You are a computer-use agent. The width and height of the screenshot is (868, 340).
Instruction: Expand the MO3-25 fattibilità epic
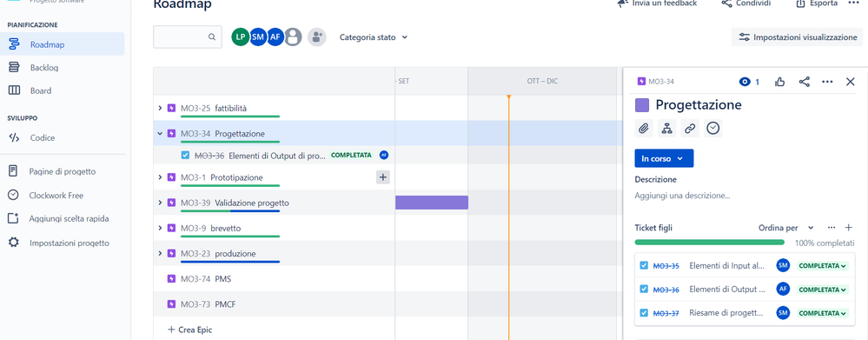click(160, 108)
